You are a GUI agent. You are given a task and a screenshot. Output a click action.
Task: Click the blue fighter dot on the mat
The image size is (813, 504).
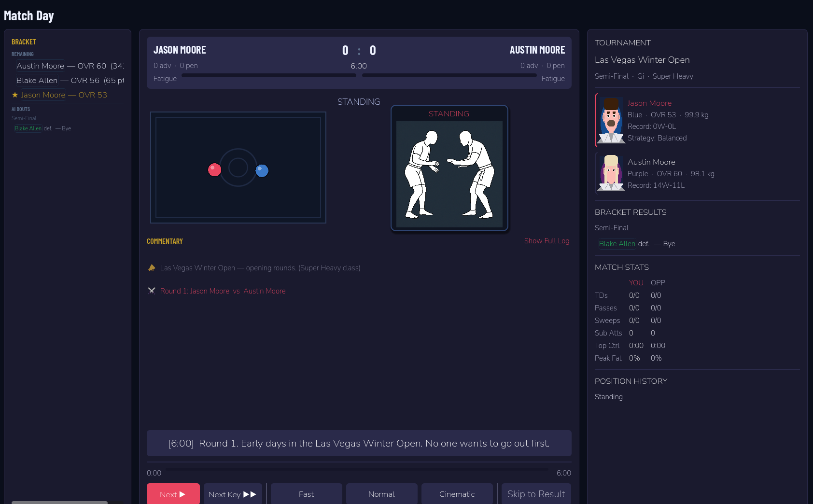(x=262, y=170)
